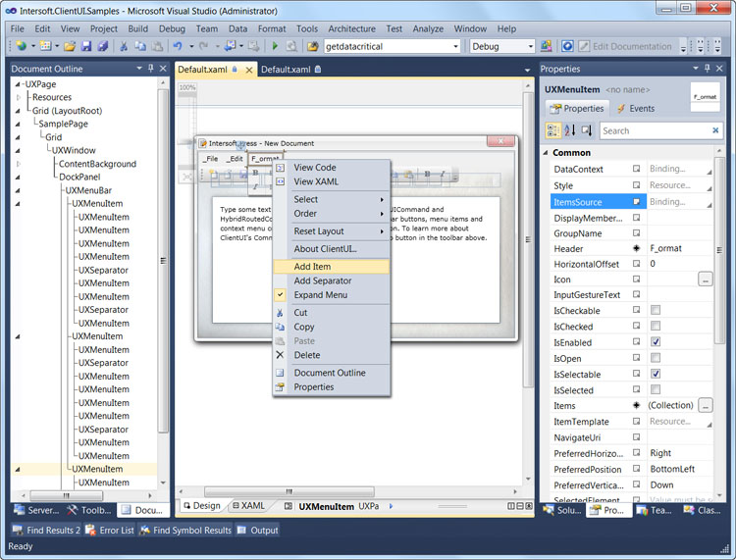Screen dimensions: 736x560
Task: Expand the Resources tree node
Action: (x=19, y=97)
